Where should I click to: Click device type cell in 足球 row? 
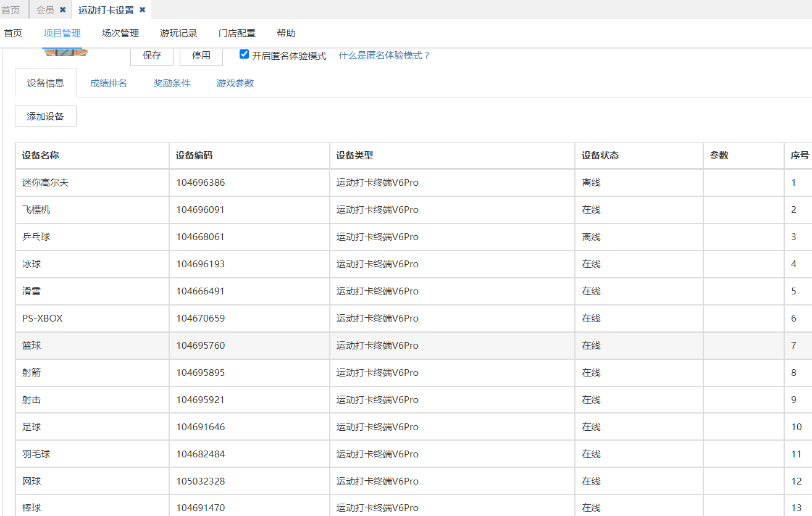tap(453, 427)
